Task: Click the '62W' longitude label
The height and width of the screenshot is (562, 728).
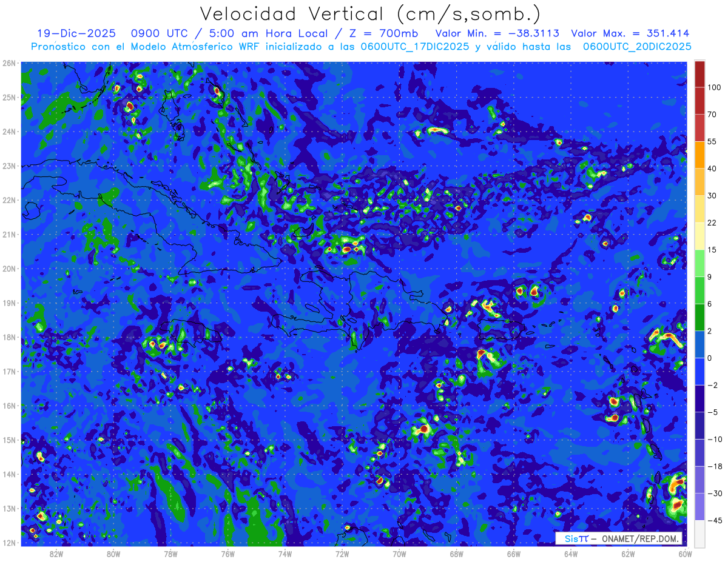Action: tap(629, 553)
